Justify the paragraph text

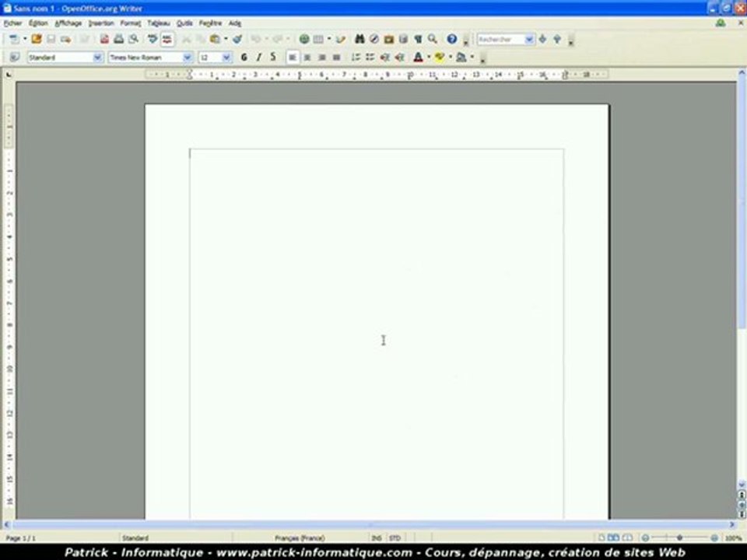[x=336, y=58]
